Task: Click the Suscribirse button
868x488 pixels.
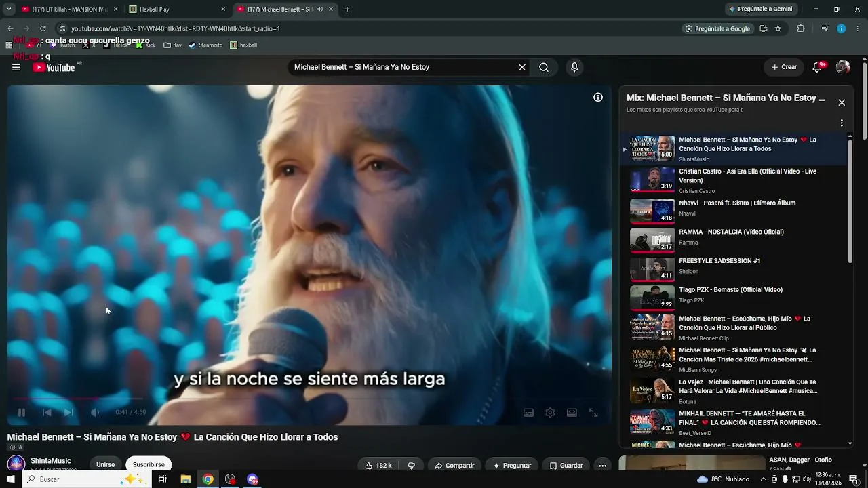Action: tap(149, 464)
